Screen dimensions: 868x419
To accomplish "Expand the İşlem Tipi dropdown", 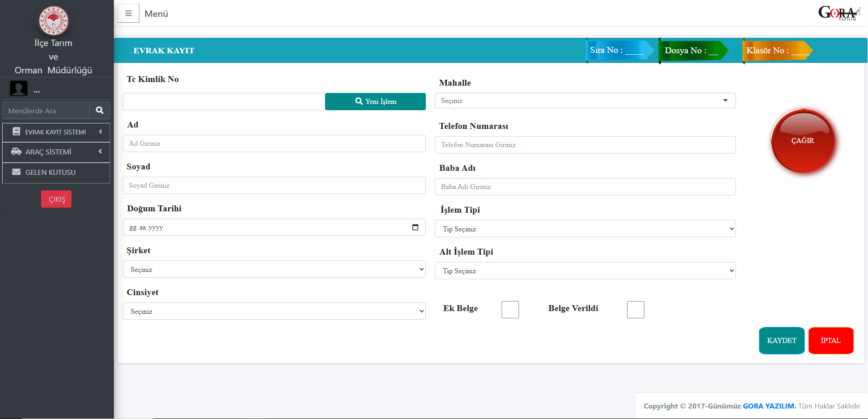I will pyautogui.click(x=585, y=229).
